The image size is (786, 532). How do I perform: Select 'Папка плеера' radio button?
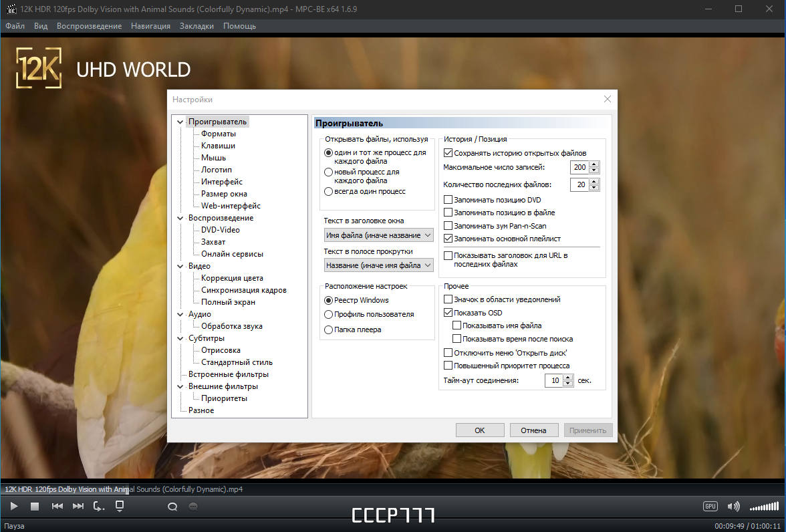(328, 329)
